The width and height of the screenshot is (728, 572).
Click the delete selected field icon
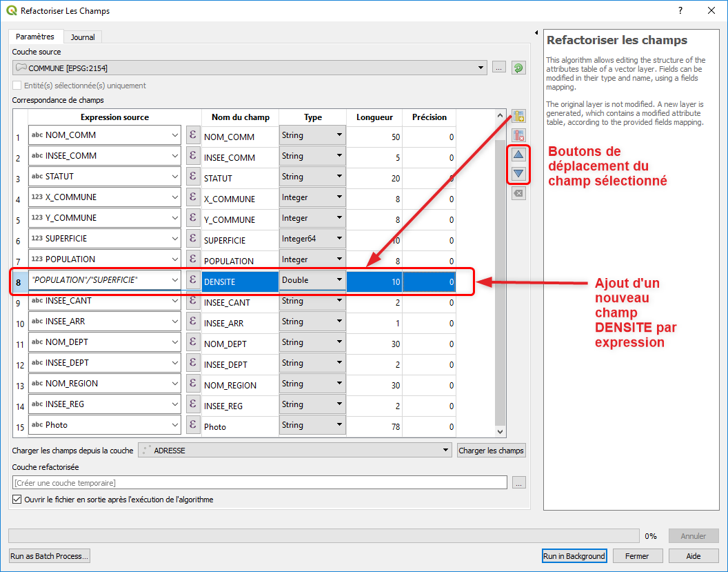518,135
